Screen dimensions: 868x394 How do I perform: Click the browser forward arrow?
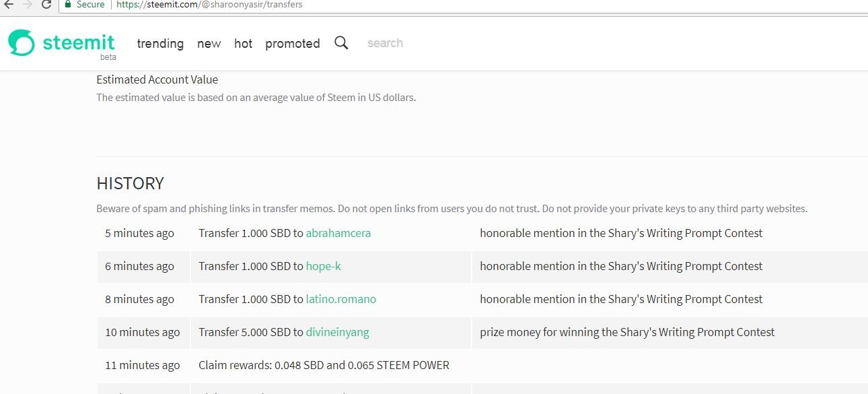point(28,5)
